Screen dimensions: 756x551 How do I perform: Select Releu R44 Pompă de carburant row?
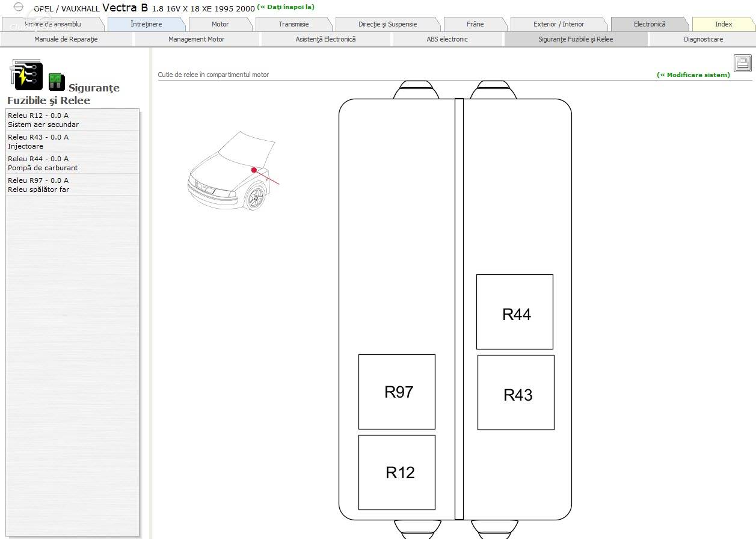(x=72, y=163)
